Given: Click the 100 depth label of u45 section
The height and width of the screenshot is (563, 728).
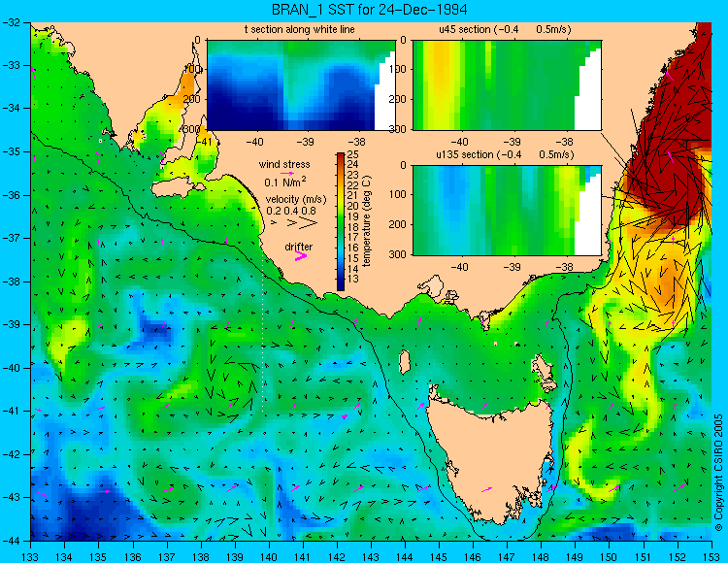Looking at the screenshot, I should pyautogui.click(x=399, y=70).
